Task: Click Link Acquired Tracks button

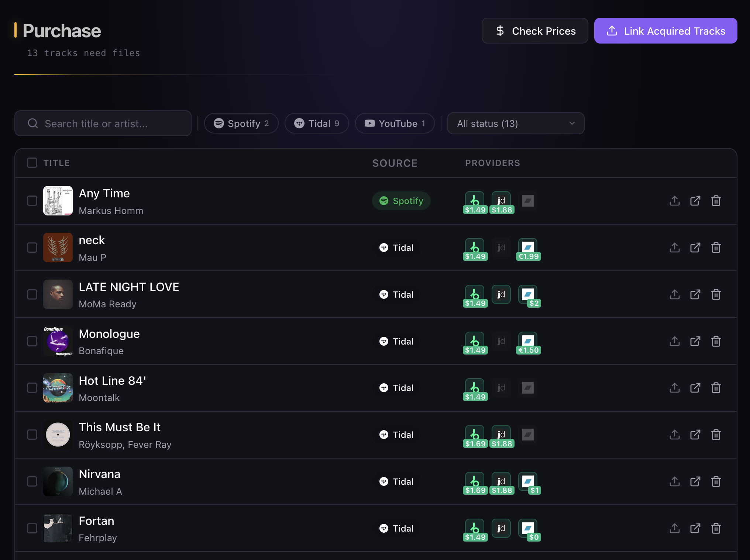Action: click(x=665, y=31)
